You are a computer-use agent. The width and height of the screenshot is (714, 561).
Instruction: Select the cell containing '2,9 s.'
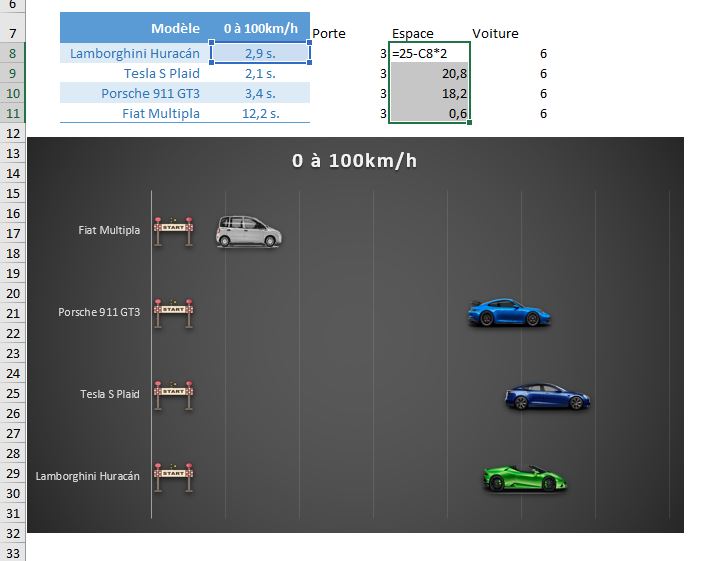click(260, 53)
